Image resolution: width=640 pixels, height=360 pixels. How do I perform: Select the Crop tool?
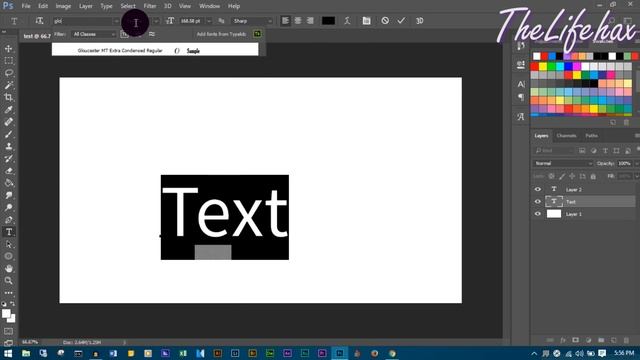click(9, 98)
